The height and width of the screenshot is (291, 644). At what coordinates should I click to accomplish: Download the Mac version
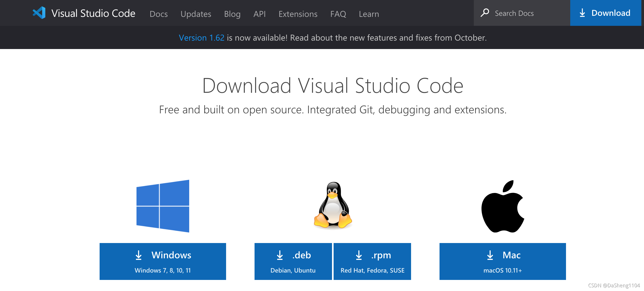point(503,261)
